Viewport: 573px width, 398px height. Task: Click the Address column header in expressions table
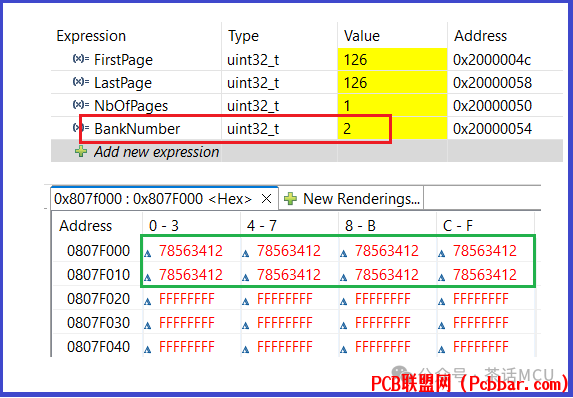click(x=481, y=36)
